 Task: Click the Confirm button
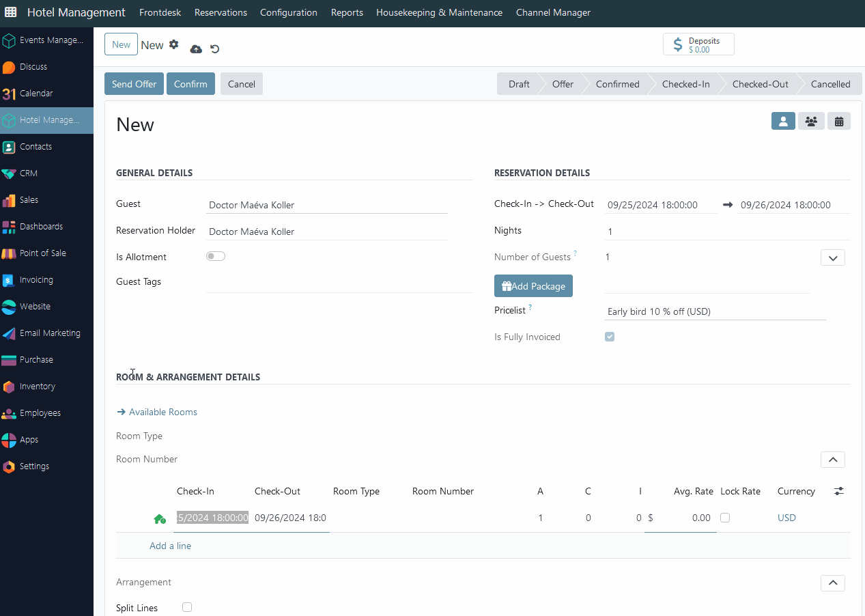(190, 84)
